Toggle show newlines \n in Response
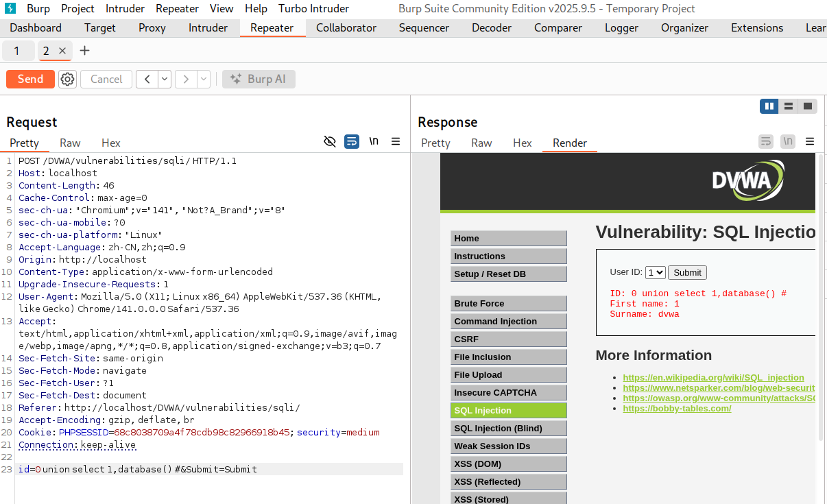827x504 pixels. pyautogui.click(x=788, y=142)
